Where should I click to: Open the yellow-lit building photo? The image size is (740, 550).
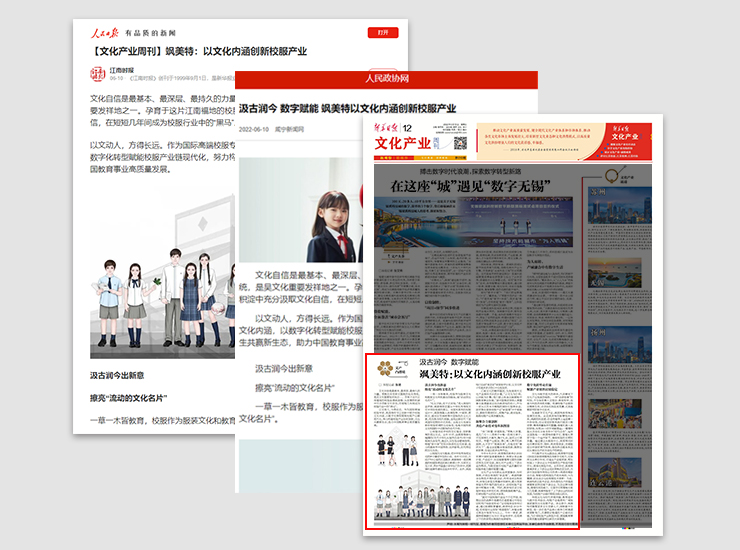coord(615,473)
